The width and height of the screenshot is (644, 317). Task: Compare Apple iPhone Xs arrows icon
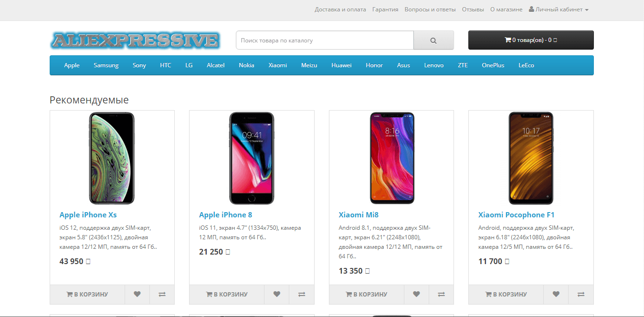tap(162, 294)
